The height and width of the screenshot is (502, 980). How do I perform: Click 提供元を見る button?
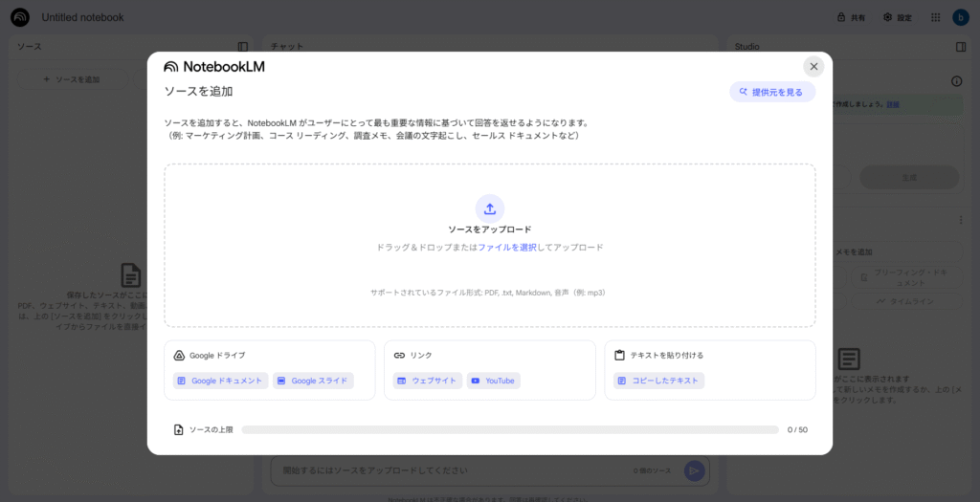772,92
